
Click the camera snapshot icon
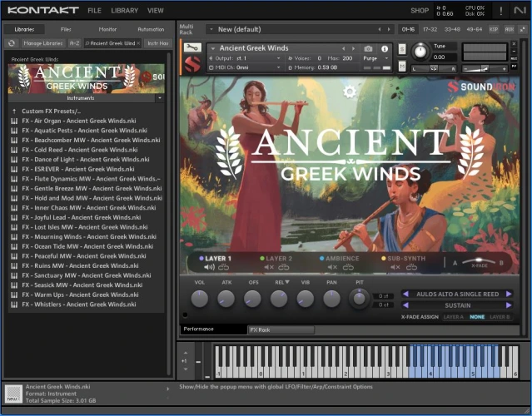(x=368, y=49)
